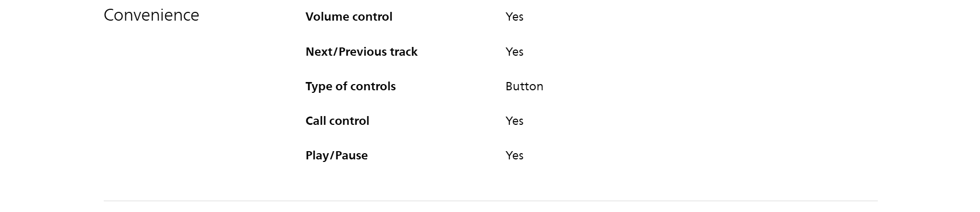Click the horizontal divider below the Convenience section
The width and height of the screenshot is (980, 212).
490,201
